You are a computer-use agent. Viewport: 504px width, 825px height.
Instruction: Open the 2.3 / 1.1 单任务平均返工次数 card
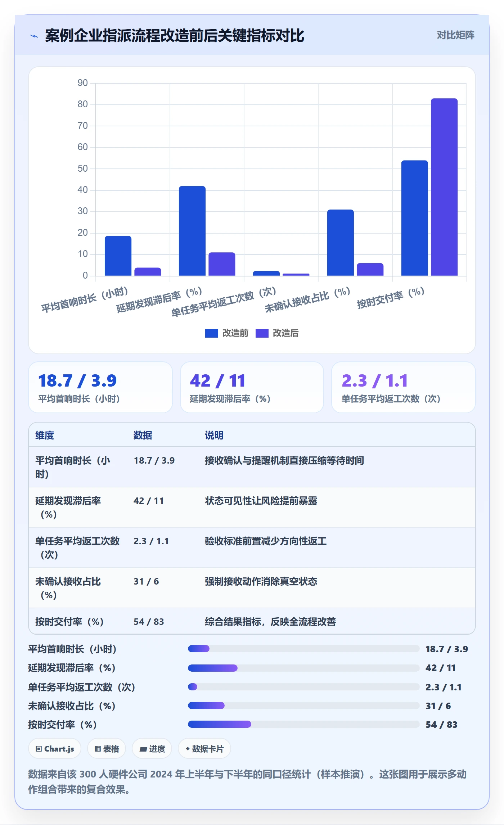404,387
